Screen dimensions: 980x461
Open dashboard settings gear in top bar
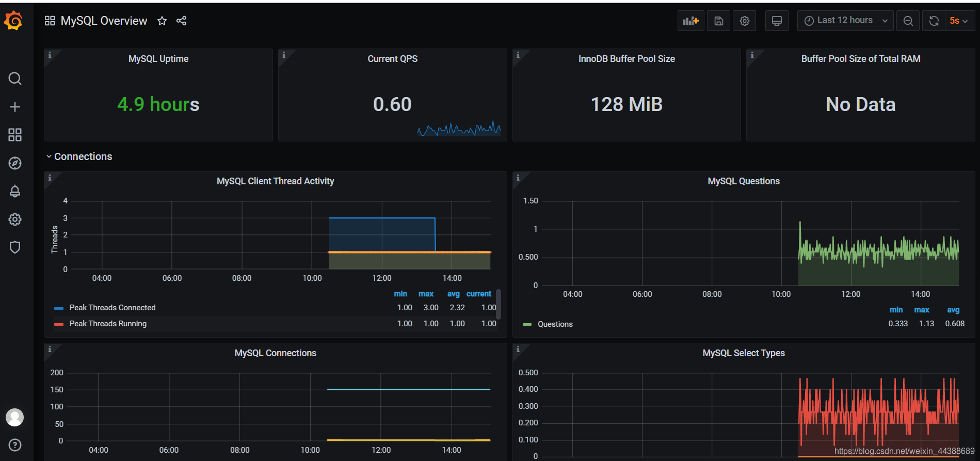[744, 21]
